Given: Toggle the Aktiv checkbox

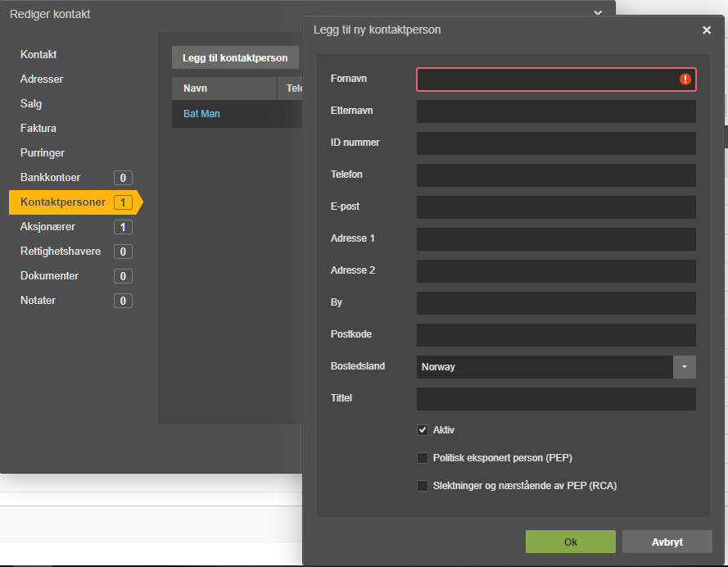Looking at the screenshot, I should pyautogui.click(x=423, y=430).
